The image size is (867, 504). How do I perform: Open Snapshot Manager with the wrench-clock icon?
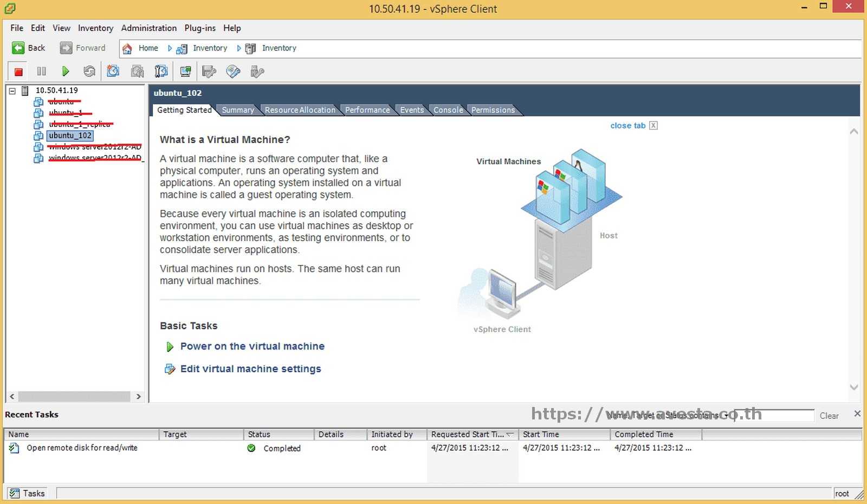click(160, 71)
